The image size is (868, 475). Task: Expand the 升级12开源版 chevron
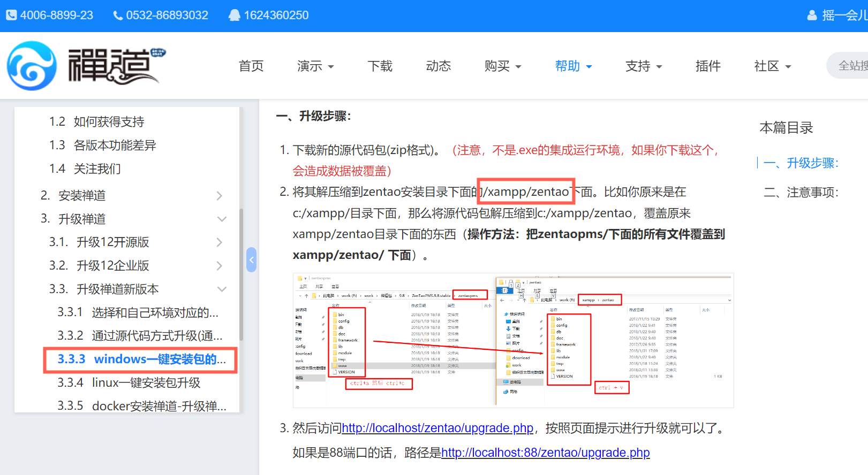219,242
